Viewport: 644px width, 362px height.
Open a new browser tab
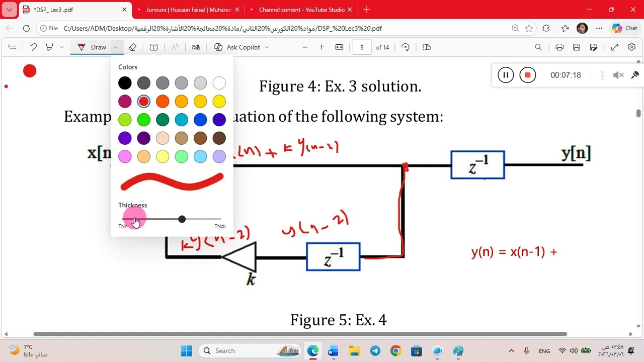coord(367,10)
